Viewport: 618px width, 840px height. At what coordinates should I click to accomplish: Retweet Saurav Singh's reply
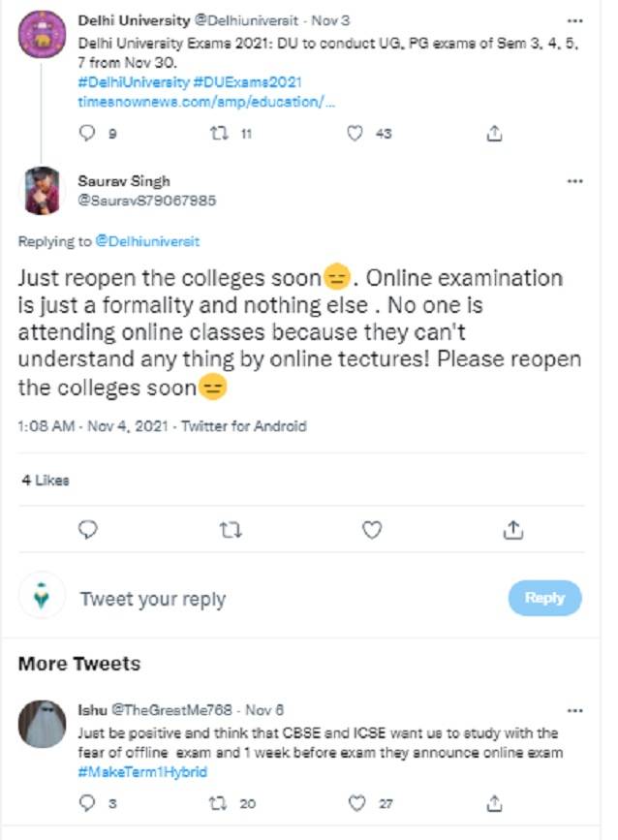pos(231,529)
